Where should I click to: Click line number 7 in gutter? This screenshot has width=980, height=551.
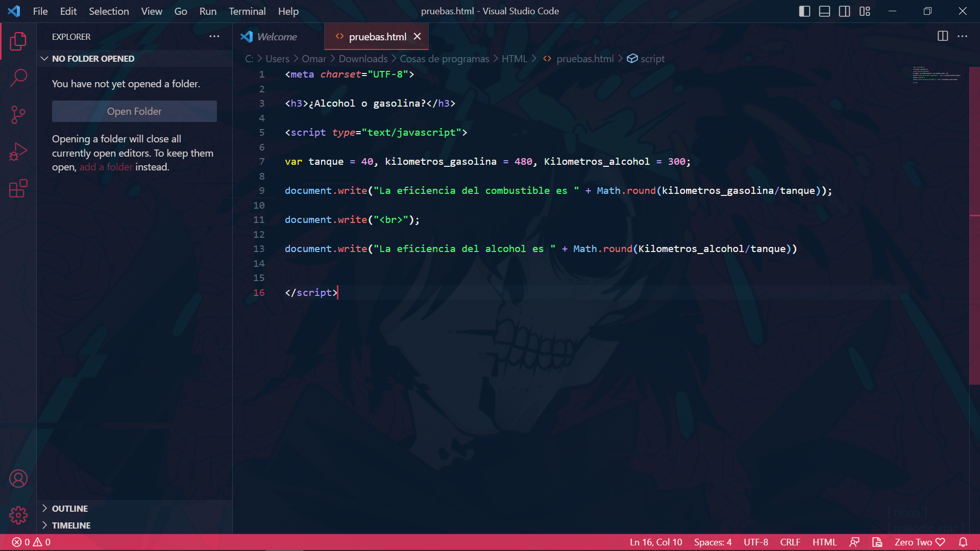[262, 162]
